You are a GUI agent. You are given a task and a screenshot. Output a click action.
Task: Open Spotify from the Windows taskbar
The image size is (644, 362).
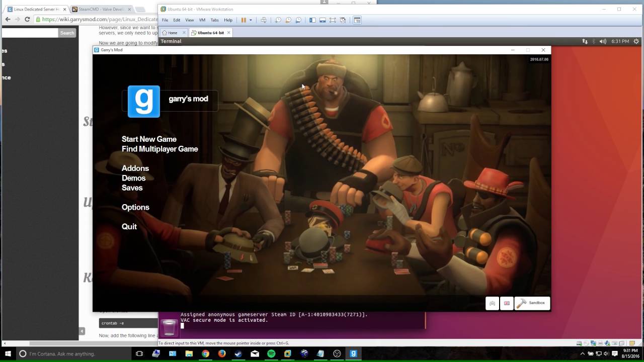click(x=271, y=354)
